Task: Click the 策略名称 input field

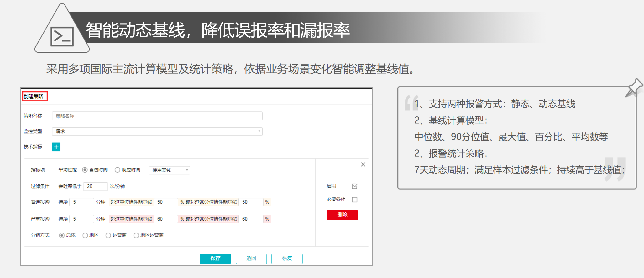Action: 157,116
